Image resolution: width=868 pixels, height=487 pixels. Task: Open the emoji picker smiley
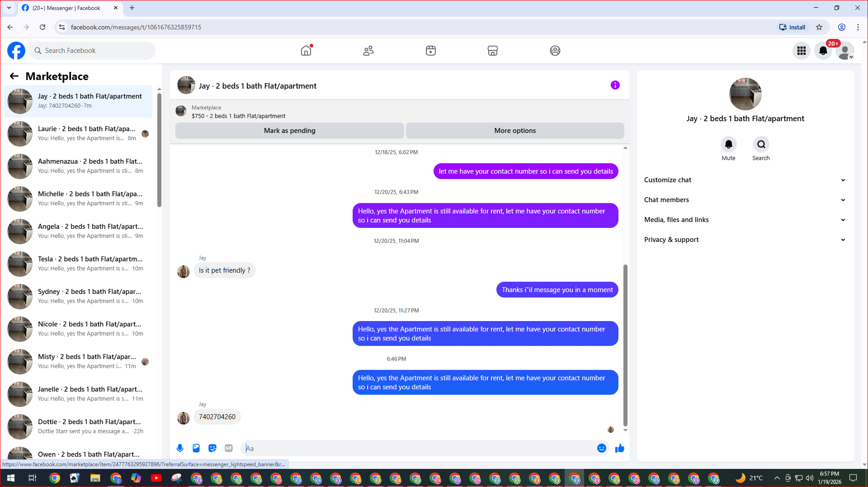point(601,448)
